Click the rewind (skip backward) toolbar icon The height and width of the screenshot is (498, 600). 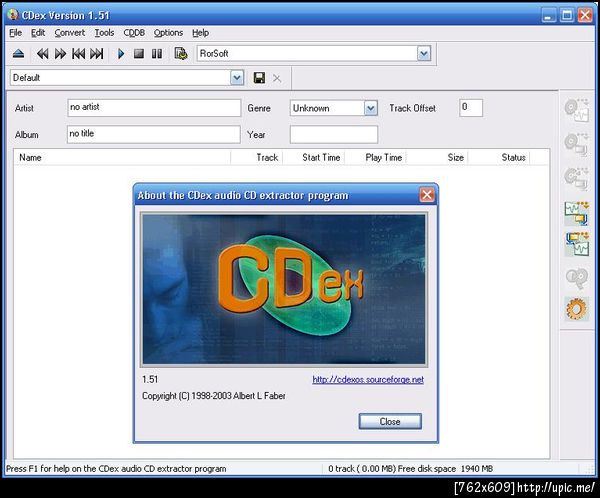(42, 54)
